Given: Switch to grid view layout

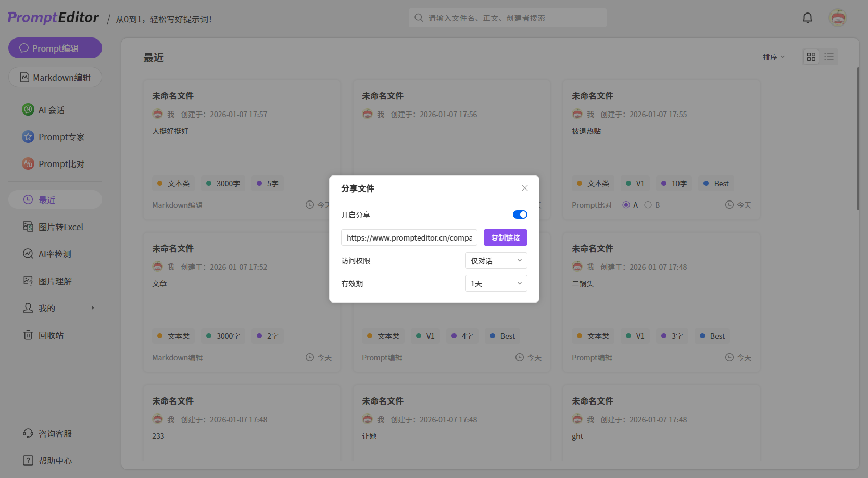Looking at the screenshot, I should 811,57.
